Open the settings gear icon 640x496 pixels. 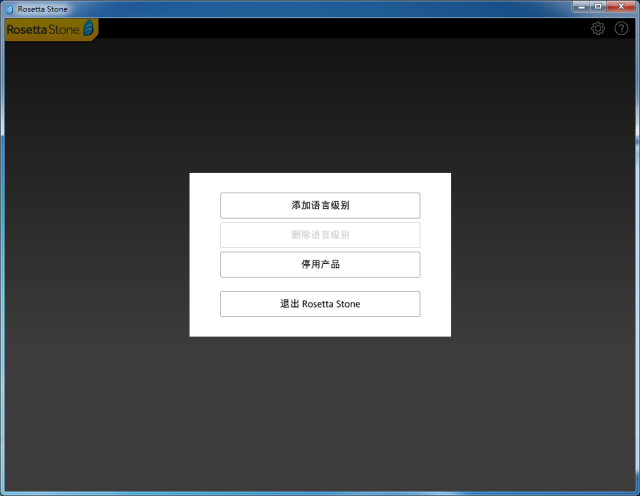coord(598,28)
